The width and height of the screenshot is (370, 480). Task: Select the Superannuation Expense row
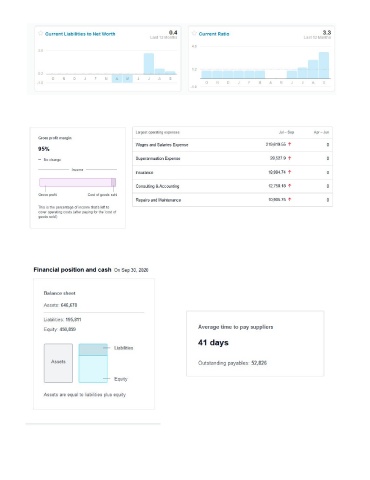click(232, 158)
